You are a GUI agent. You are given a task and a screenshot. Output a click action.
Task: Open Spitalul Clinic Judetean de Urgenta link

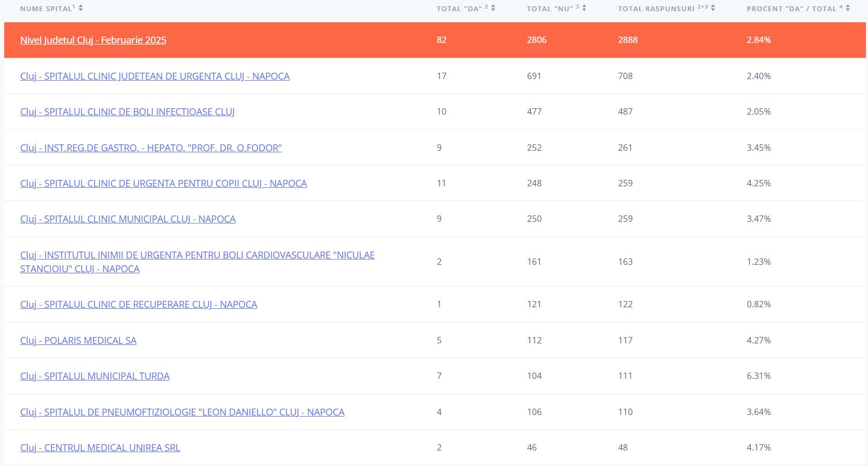pyautogui.click(x=154, y=76)
